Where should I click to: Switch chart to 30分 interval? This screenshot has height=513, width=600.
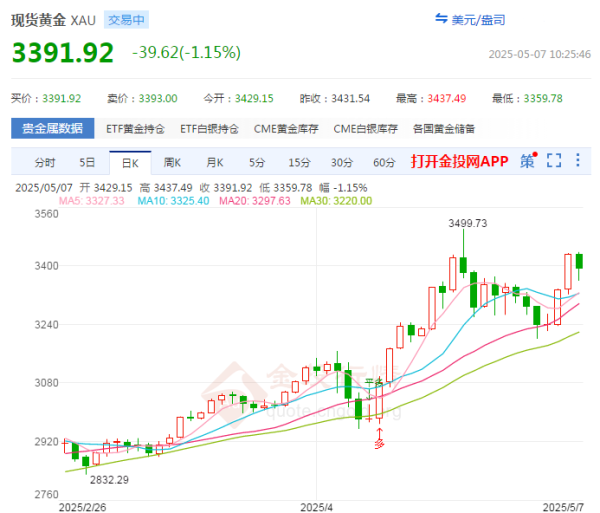[342, 163]
